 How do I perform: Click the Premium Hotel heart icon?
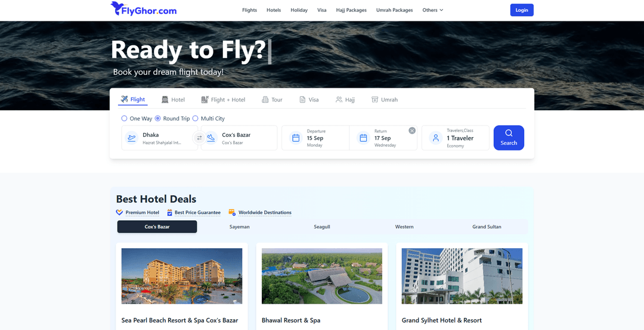pos(119,212)
